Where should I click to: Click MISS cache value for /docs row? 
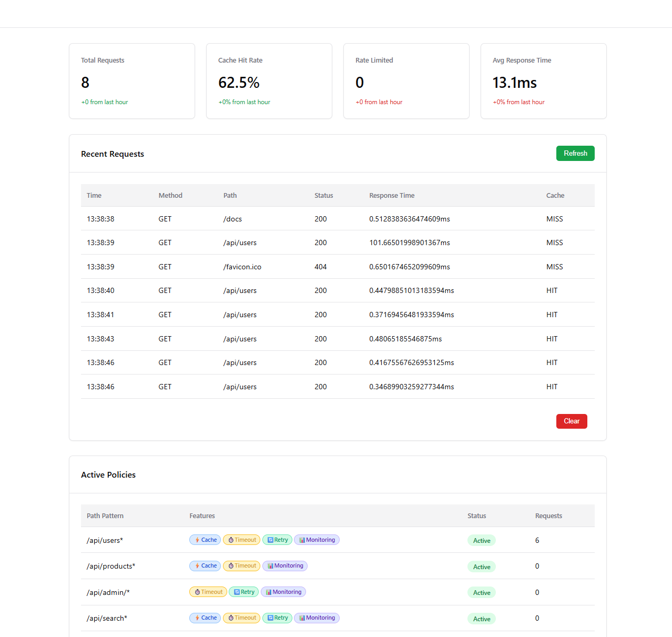pyautogui.click(x=554, y=219)
